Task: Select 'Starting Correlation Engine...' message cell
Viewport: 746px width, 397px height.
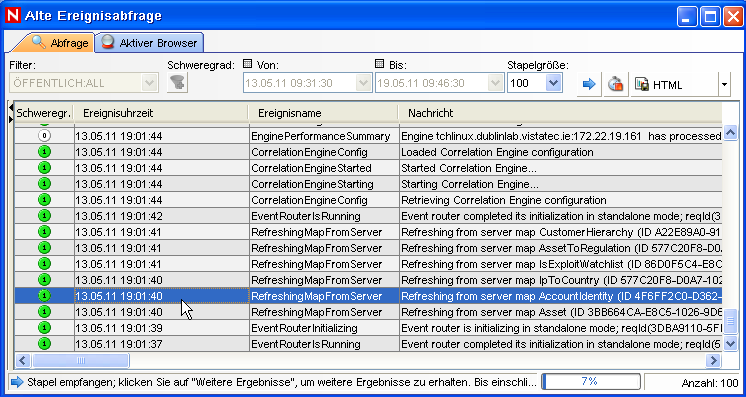Action: (x=560, y=184)
